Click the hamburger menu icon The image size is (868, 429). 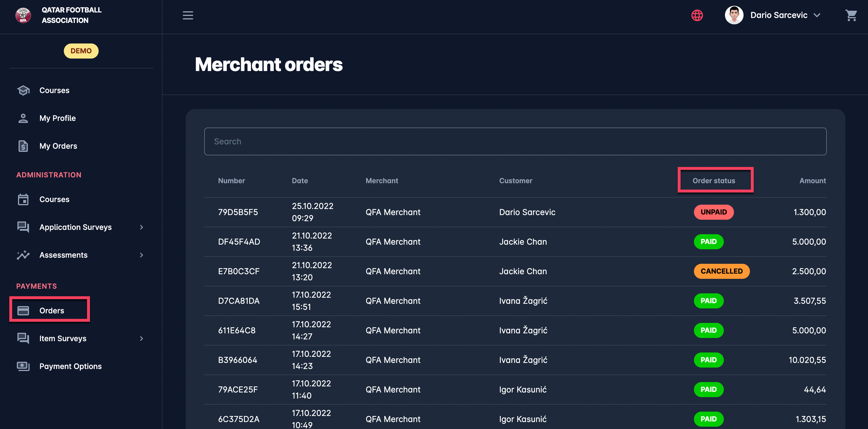[x=188, y=15]
